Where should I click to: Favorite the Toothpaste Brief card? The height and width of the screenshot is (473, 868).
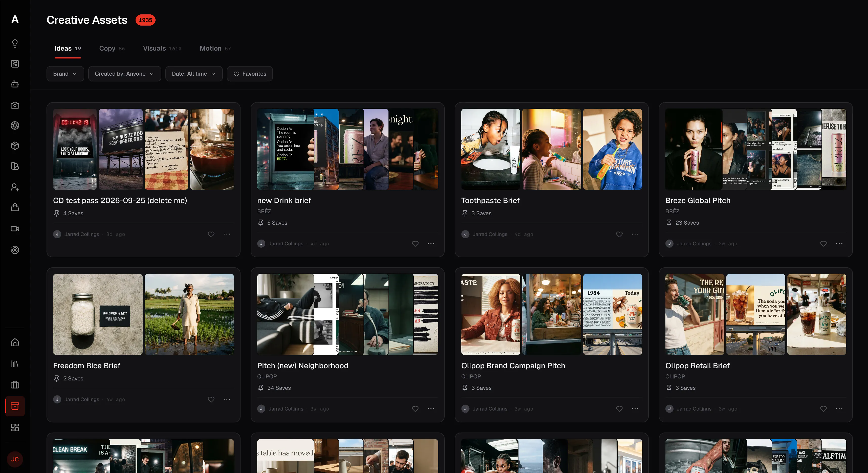(x=619, y=234)
